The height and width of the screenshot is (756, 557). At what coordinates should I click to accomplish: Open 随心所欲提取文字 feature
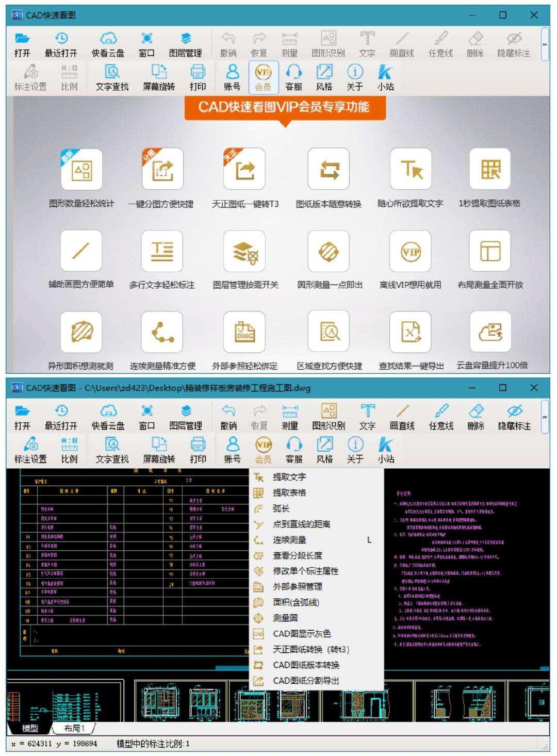(411, 169)
